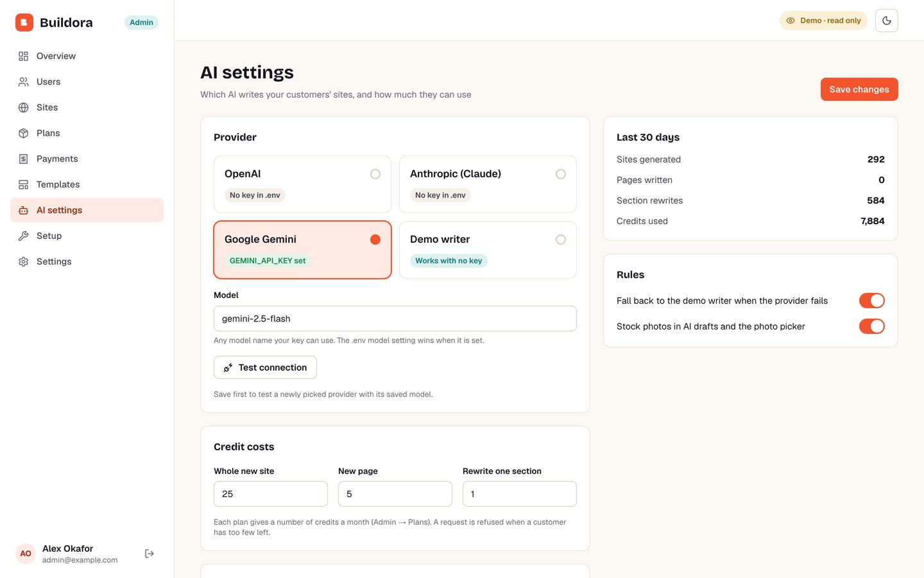Screen dimensions: 924x578
Task: Click the email admin@example.com
Action: [x=80, y=560]
